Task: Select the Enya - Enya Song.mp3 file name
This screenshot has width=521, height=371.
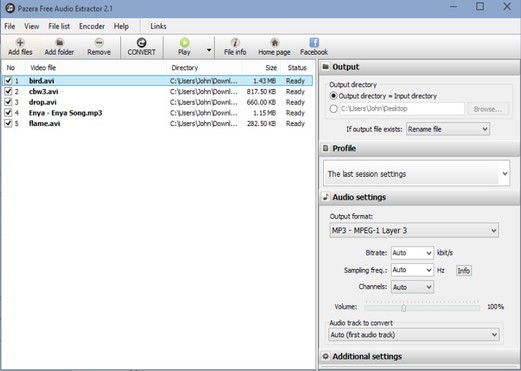Action: tap(65, 113)
